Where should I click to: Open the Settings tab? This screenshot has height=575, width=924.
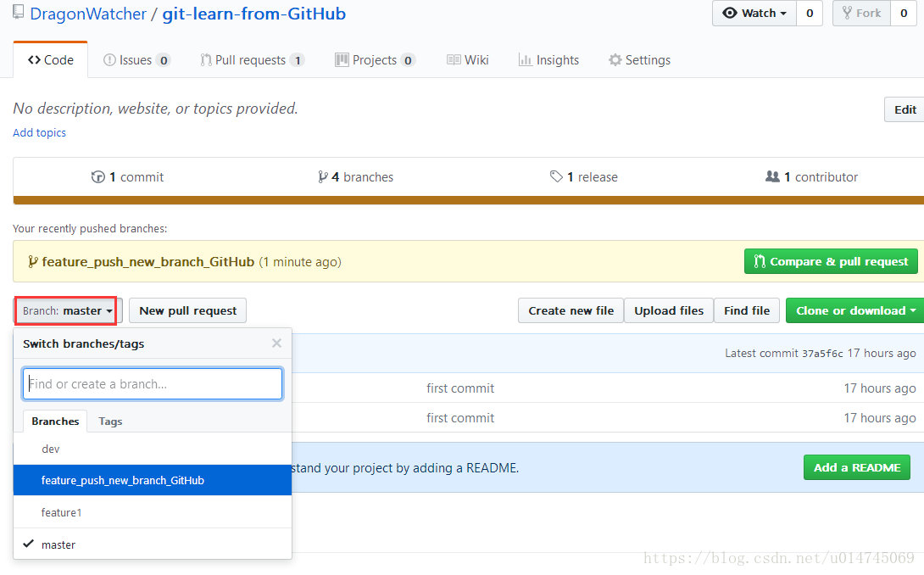click(x=639, y=60)
